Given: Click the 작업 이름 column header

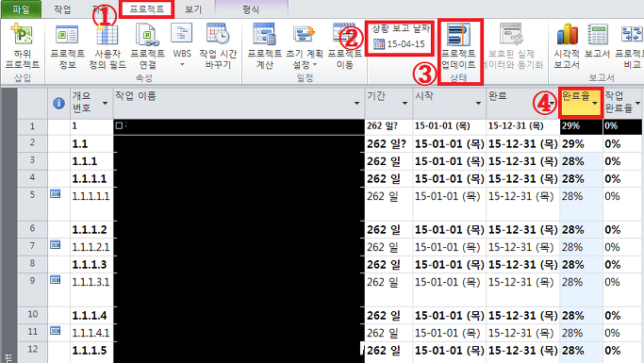Looking at the screenshot, I should tap(239, 103).
